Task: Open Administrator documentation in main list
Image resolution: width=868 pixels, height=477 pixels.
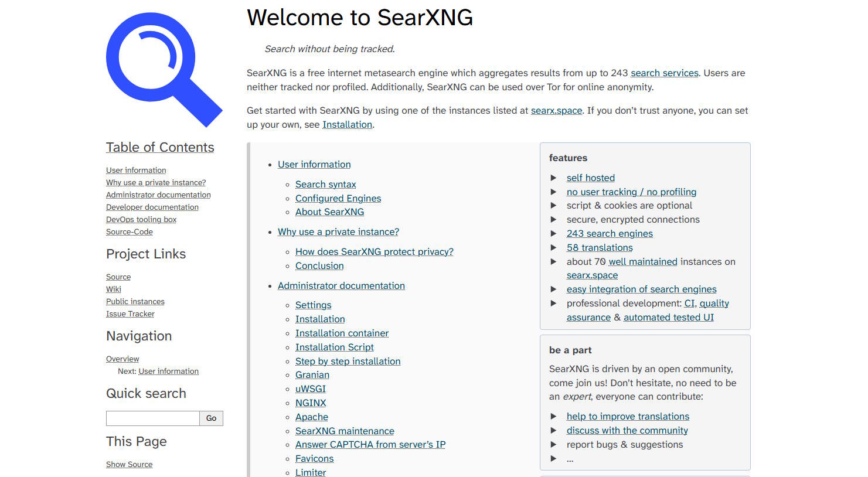Action: coord(341,286)
